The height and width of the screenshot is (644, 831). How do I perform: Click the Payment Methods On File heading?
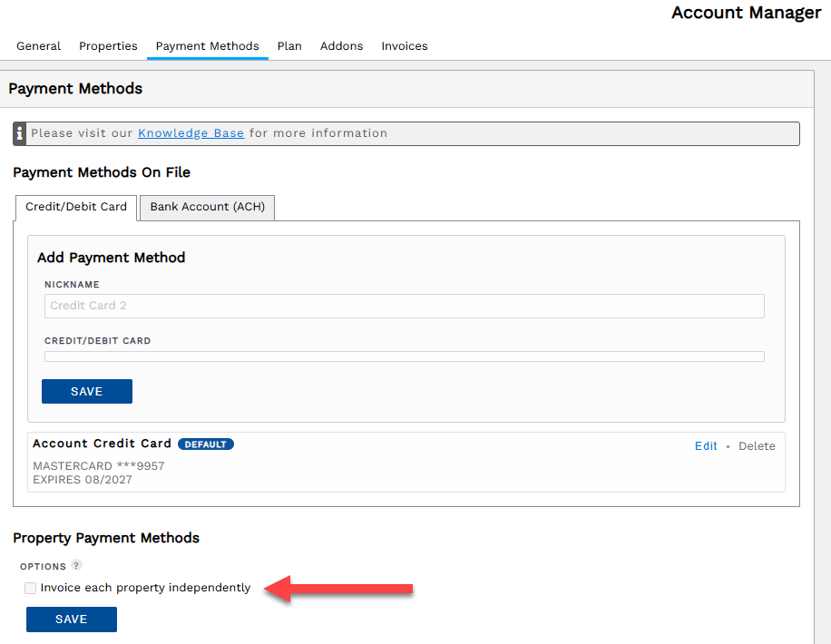point(102,172)
